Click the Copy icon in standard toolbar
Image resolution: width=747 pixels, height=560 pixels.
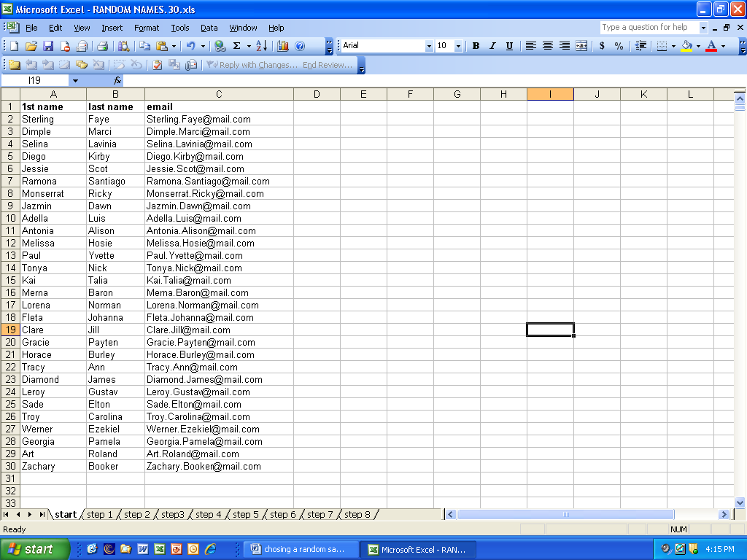pyautogui.click(x=145, y=46)
